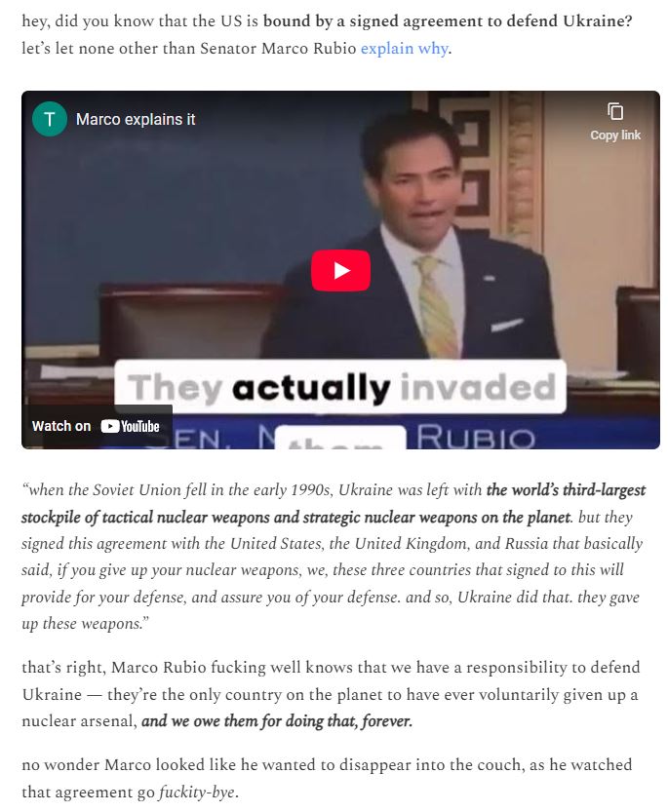Click Rubio's face in the video thumbnail

click(417, 186)
